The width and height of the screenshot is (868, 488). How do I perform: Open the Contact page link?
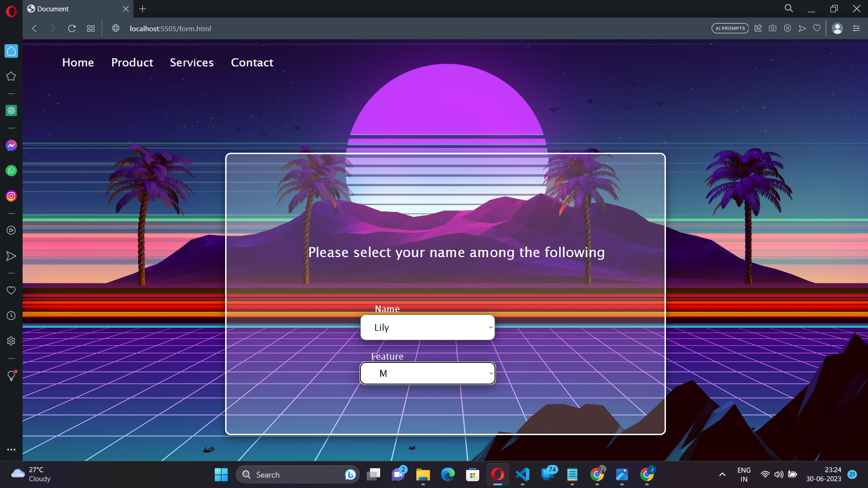click(252, 62)
